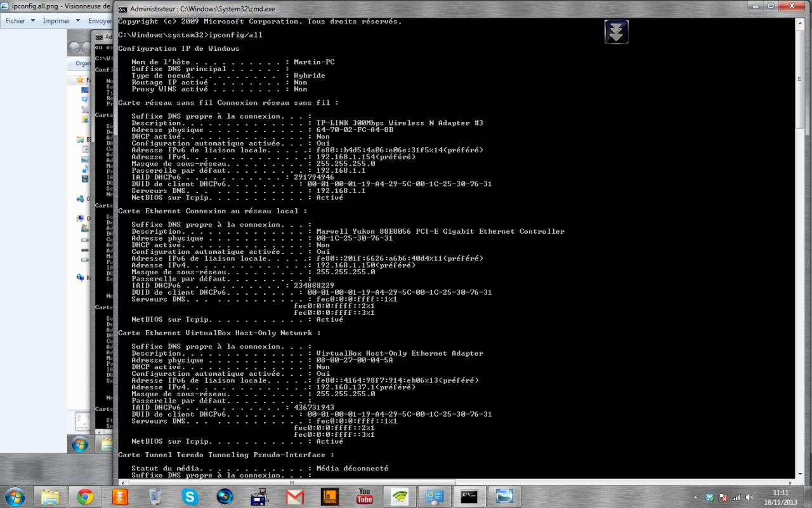Click the double down arrow overlay icon
This screenshot has height=508, width=812.
617,32
